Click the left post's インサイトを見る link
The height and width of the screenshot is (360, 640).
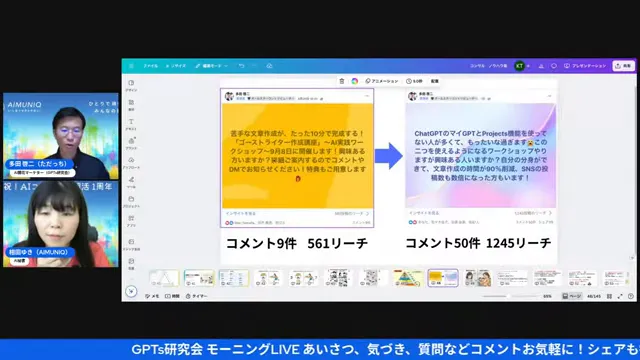click(241, 213)
